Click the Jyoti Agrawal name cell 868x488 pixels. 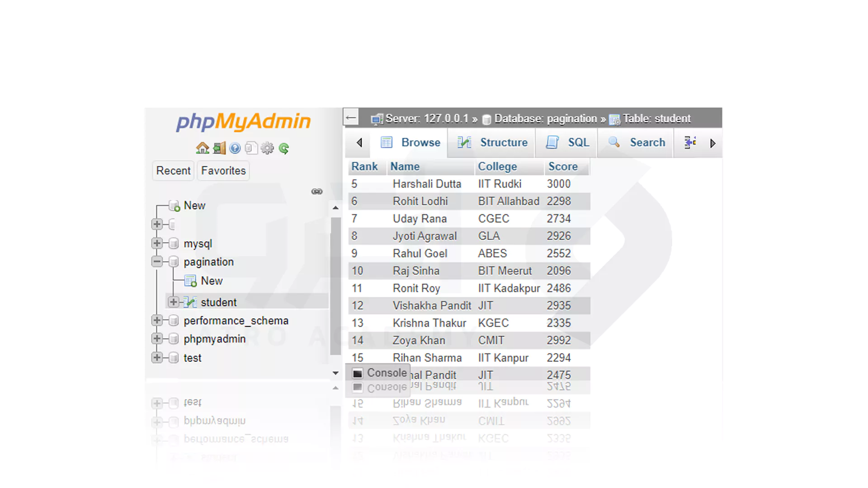click(425, 236)
